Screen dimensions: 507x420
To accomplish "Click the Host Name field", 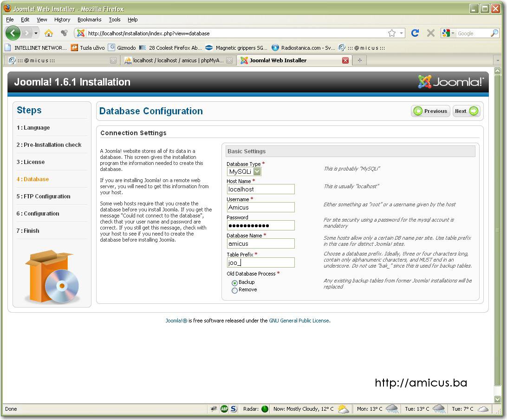I will click(260, 189).
